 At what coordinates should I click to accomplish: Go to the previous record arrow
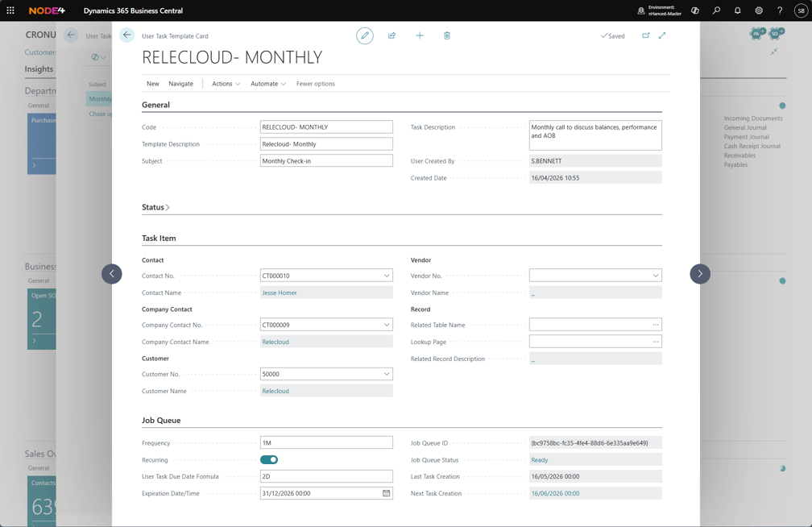(112, 274)
